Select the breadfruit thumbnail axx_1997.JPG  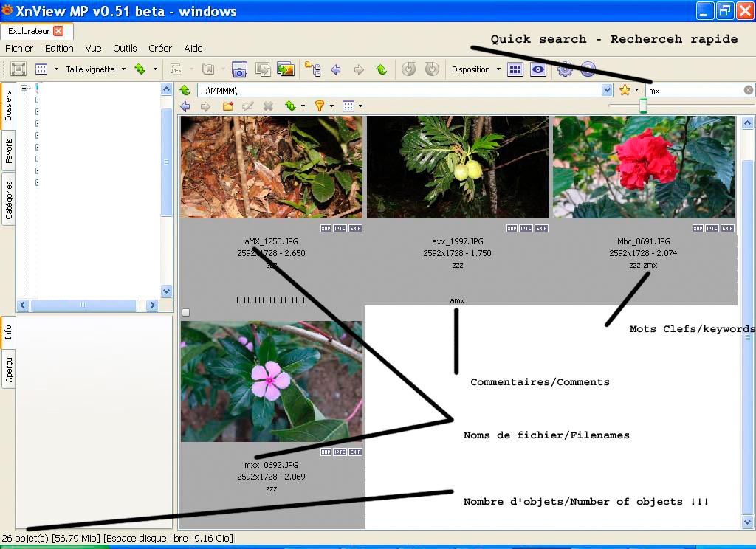(x=458, y=168)
